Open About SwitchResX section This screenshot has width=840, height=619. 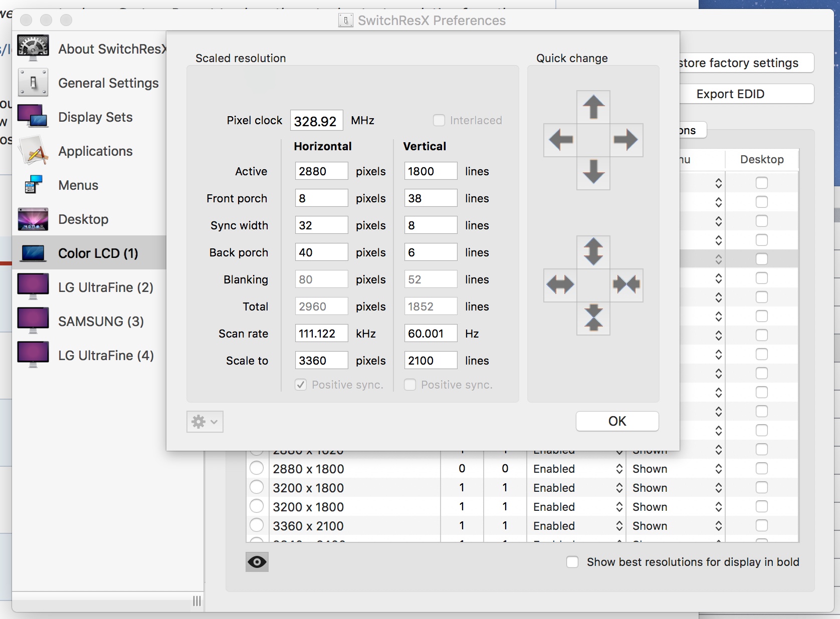tap(91, 49)
